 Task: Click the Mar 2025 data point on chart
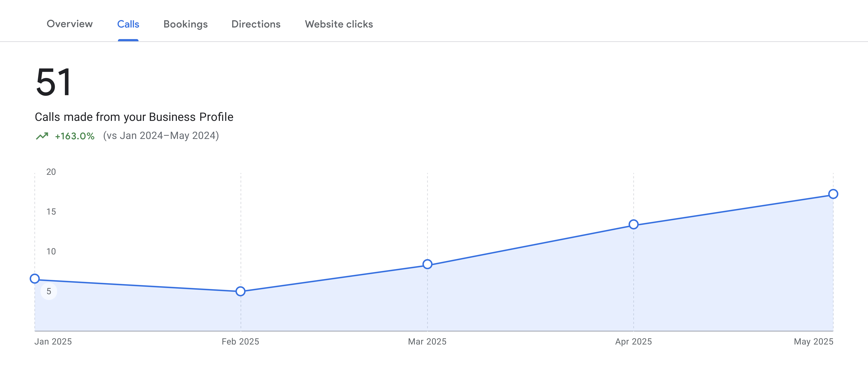tap(427, 264)
